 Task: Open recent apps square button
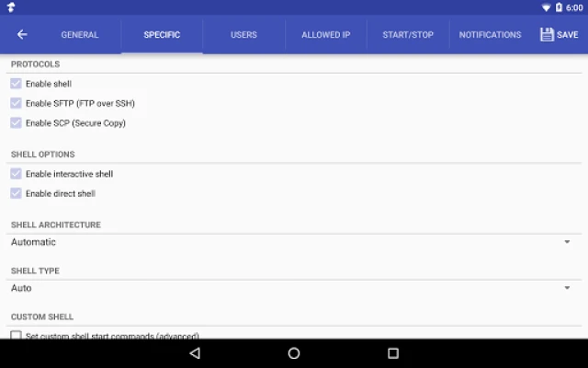[x=392, y=353]
